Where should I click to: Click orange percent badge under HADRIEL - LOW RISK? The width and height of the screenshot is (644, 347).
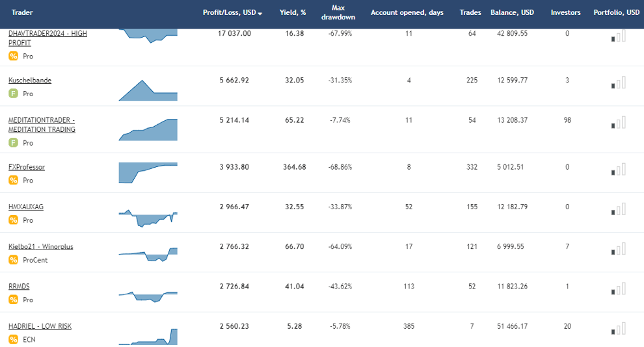click(x=13, y=339)
